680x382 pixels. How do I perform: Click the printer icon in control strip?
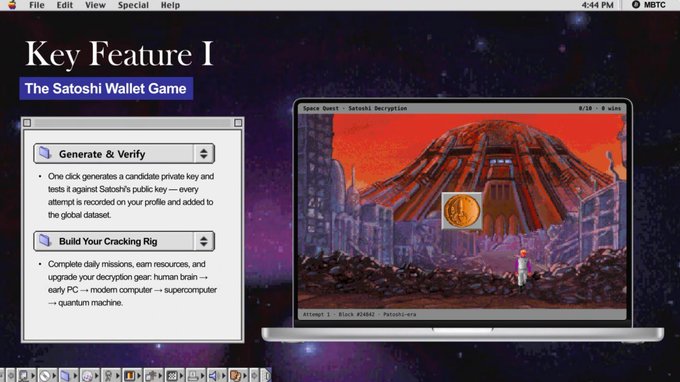tap(193, 375)
